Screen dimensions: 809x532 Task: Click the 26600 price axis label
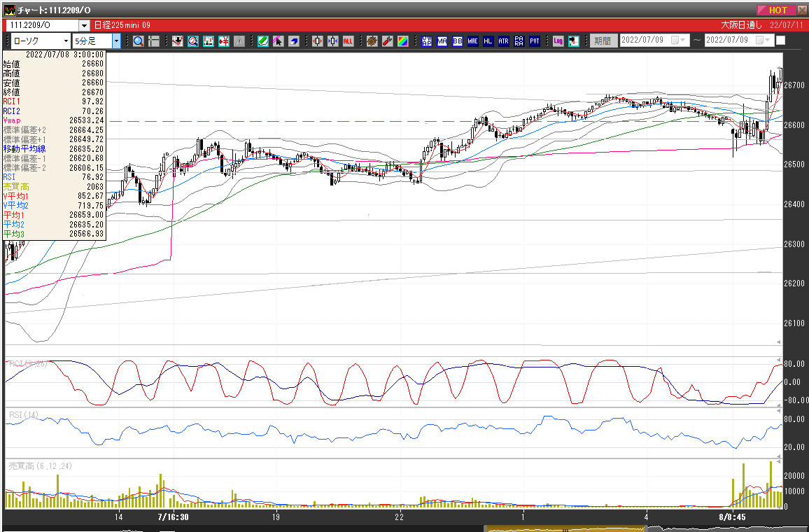794,125
